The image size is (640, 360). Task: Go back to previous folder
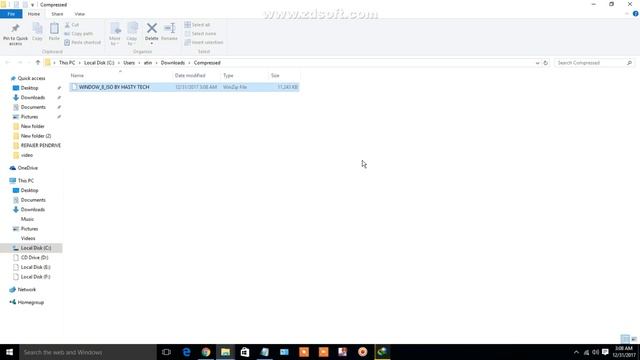(x=7, y=63)
